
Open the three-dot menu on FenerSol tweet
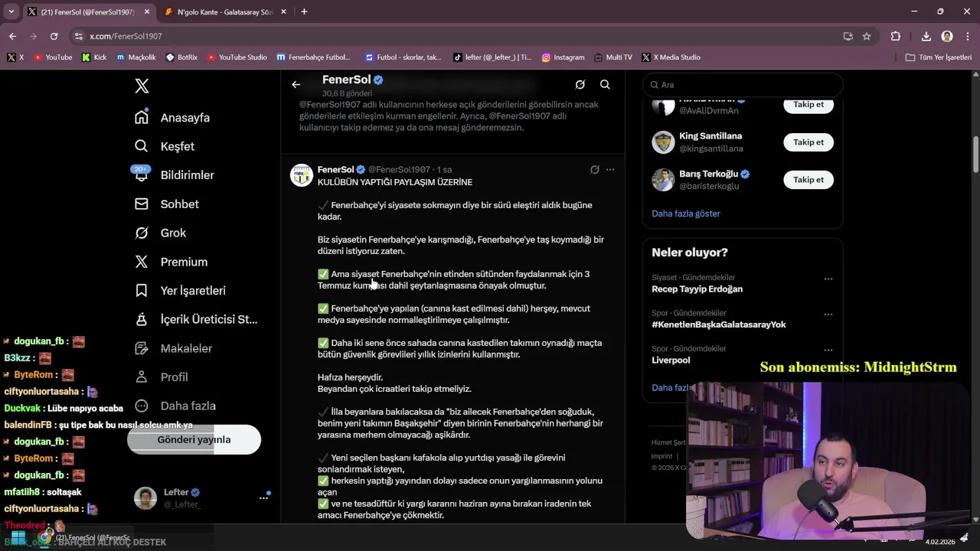[x=610, y=169]
